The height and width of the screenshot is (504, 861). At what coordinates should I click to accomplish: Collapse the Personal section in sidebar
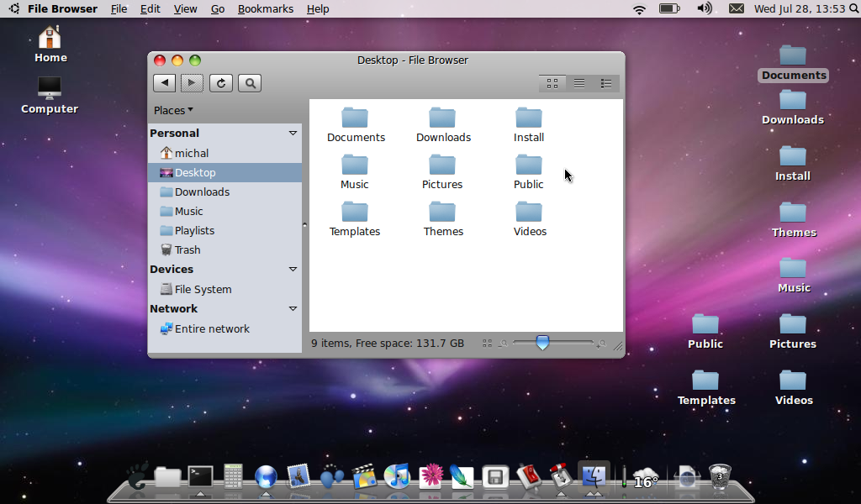pos(293,133)
